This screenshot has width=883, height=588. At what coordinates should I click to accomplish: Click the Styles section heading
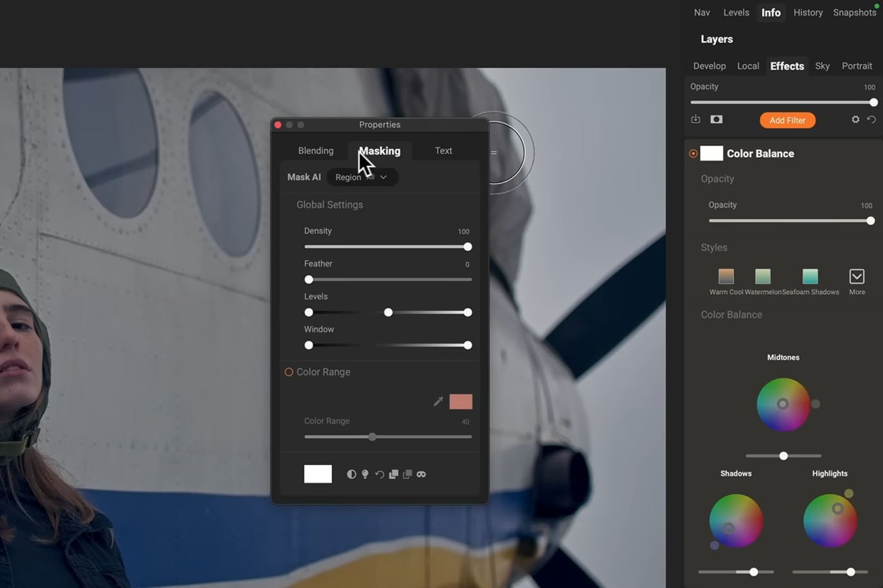coord(714,248)
